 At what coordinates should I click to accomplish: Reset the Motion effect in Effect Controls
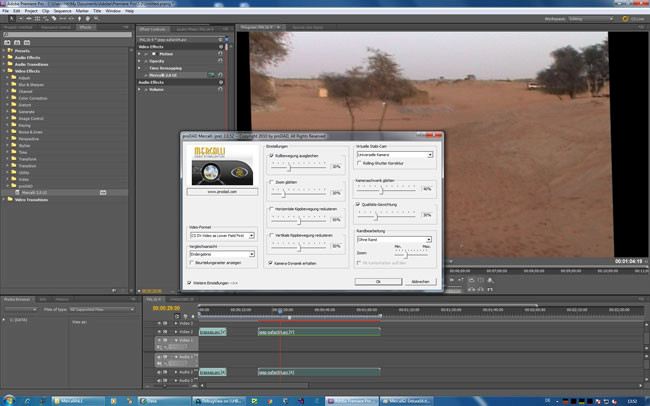pyautogui.click(x=220, y=53)
